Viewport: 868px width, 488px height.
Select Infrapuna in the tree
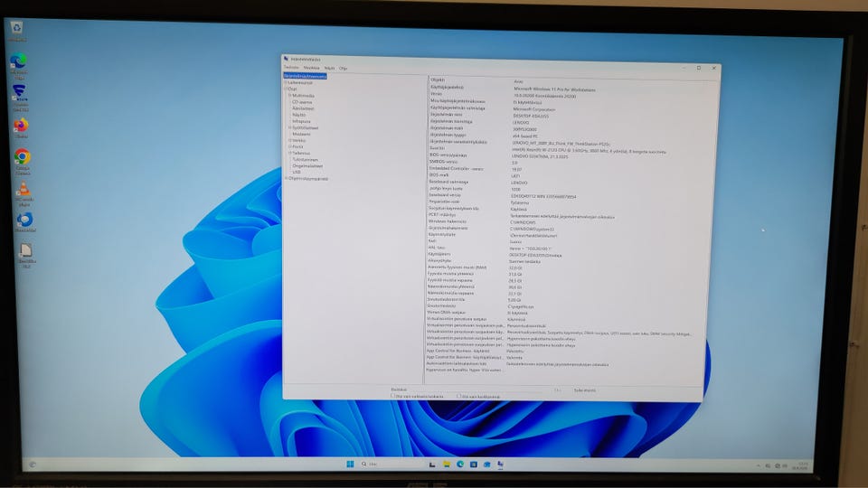coord(302,121)
